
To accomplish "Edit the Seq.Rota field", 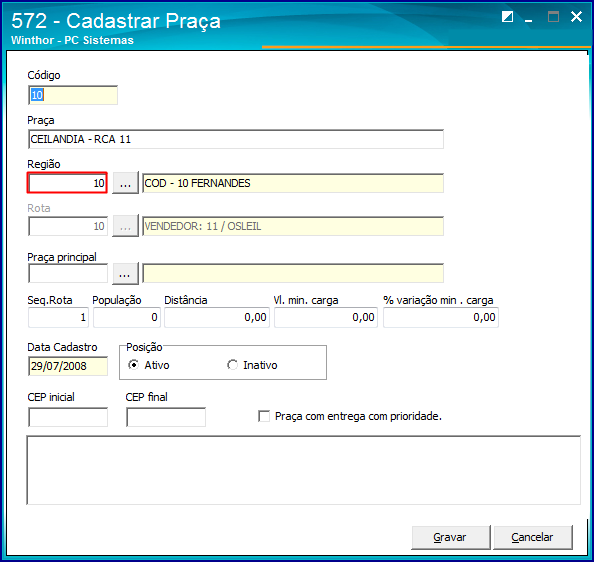I will (x=58, y=317).
